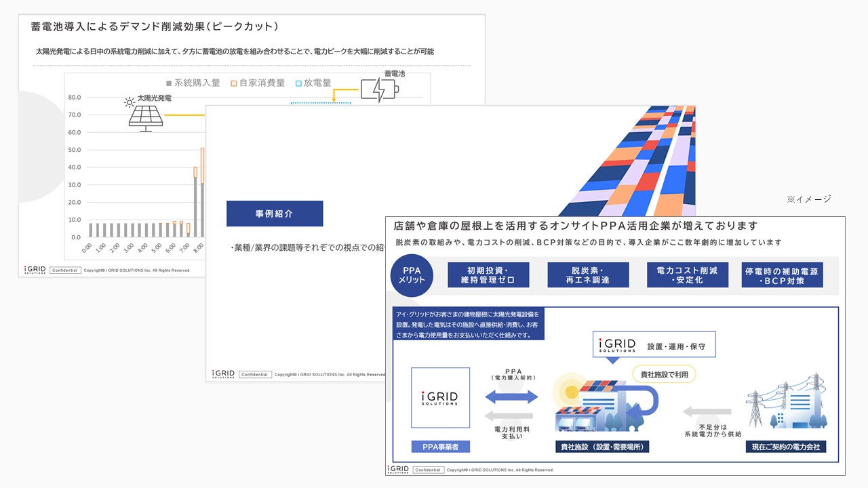Click the 現在ご契約の電力会社 label

pyautogui.click(x=786, y=447)
